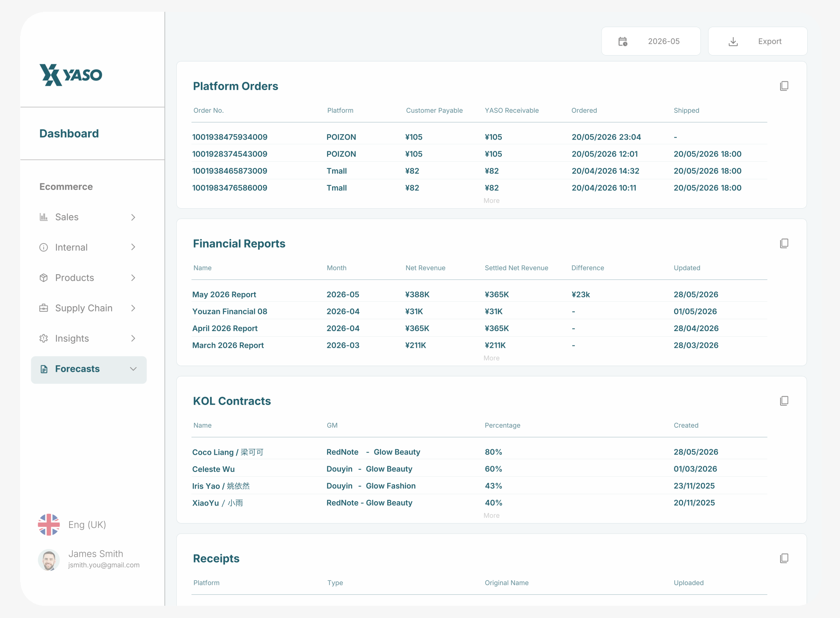
Task: Show More financial reports
Action: pyautogui.click(x=491, y=358)
